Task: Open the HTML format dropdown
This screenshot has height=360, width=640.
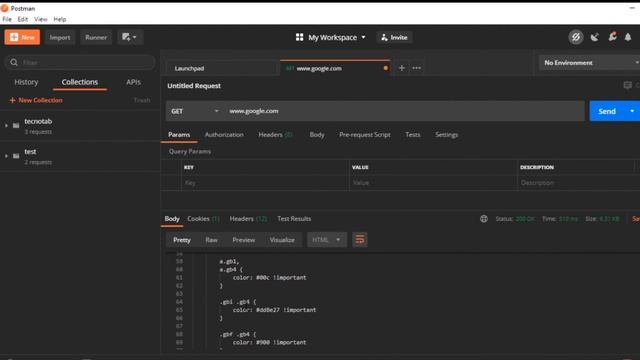Action: [x=327, y=240]
